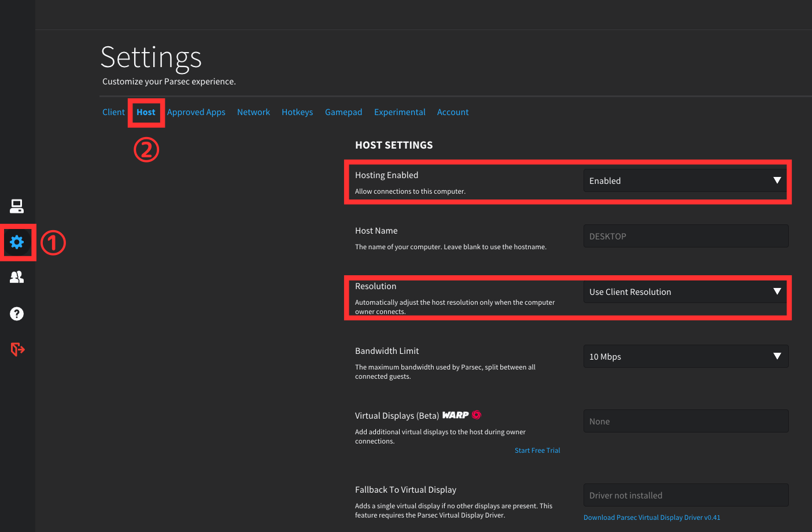This screenshot has height=532, width=812.
Task: Open the Resolution dropdown
Action: [x=685, y=291]
